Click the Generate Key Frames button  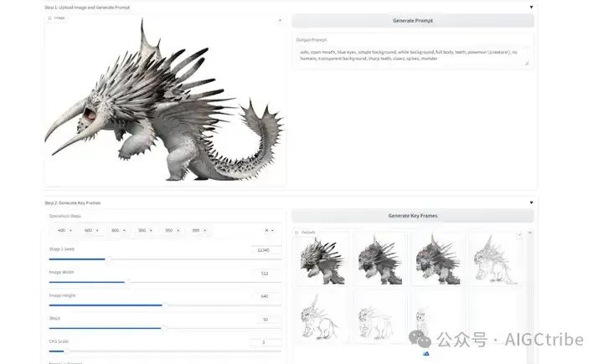(413, 216)
